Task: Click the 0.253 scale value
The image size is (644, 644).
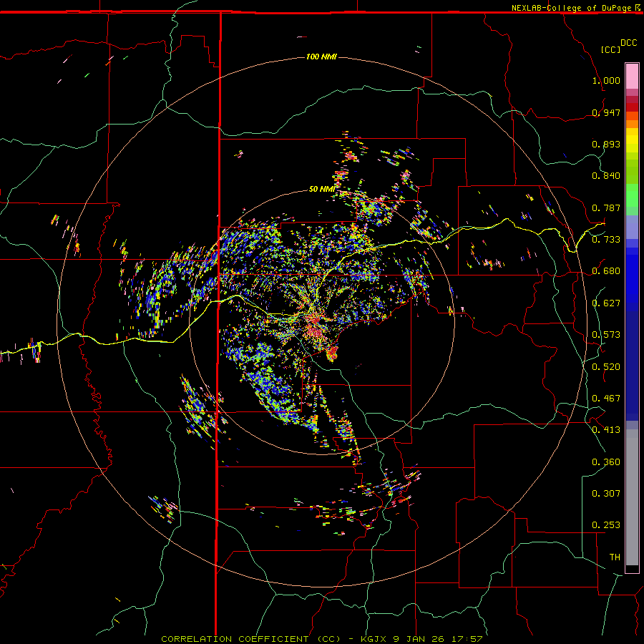Action: pyautogui.click(x=606, y=525)
